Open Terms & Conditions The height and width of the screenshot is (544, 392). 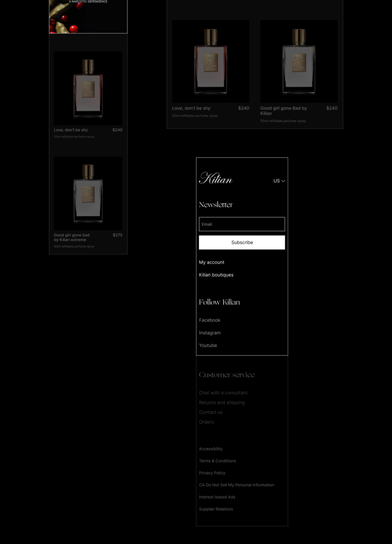pos(217,460)
